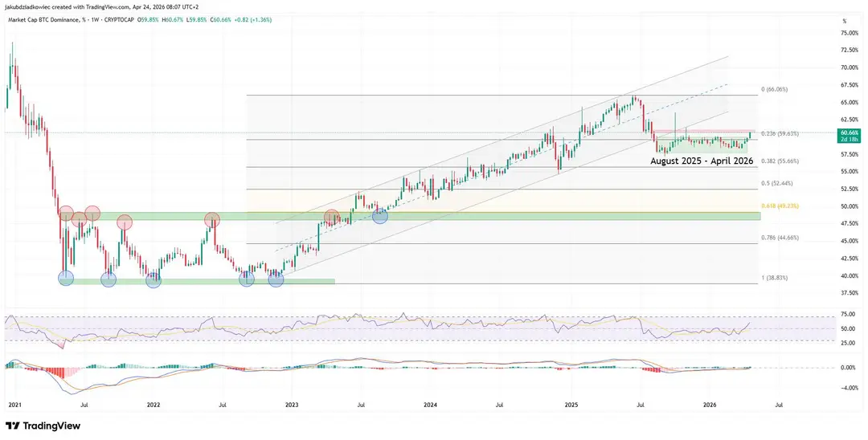This screenshot has width=868, height=440.
Task: Click the '57.50%' price axis label
Action: tap(850, 154)
